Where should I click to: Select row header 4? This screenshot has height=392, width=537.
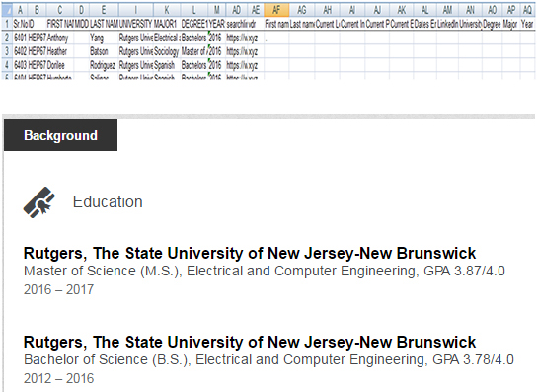point(7,65)
